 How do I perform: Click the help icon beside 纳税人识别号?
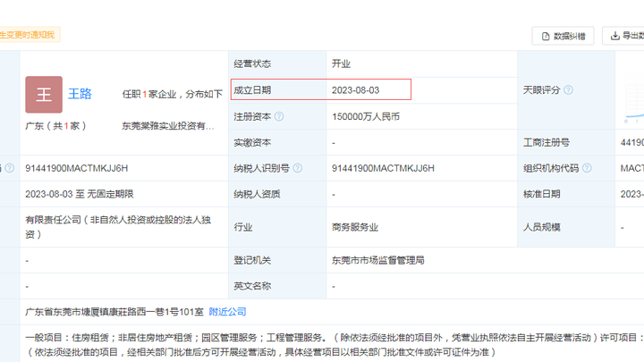[298, 168]
